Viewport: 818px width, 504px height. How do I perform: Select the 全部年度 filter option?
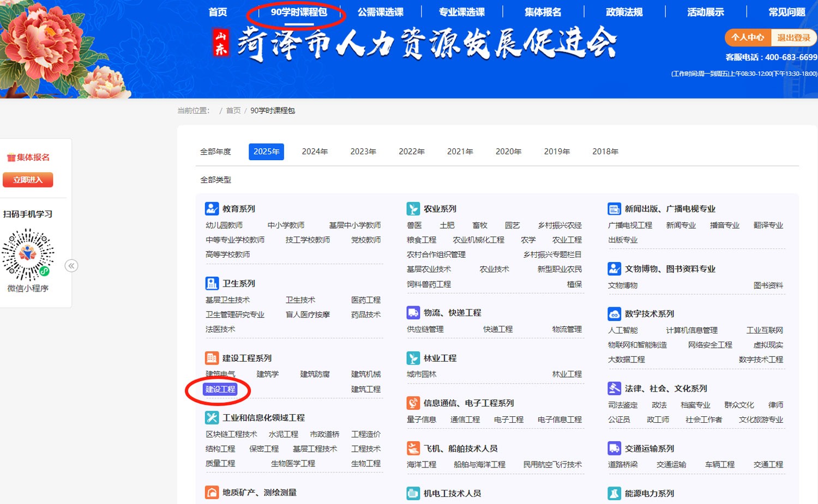tap(215, 151)
